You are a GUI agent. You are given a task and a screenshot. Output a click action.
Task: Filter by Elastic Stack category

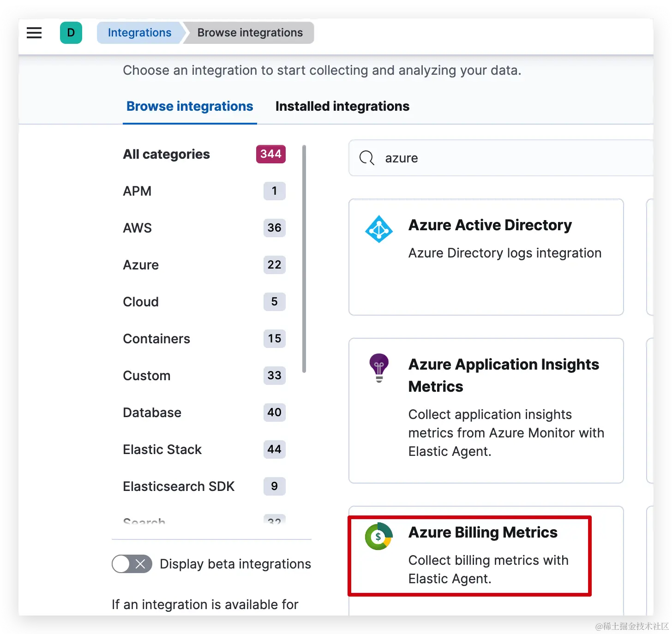tap(204, 449)
